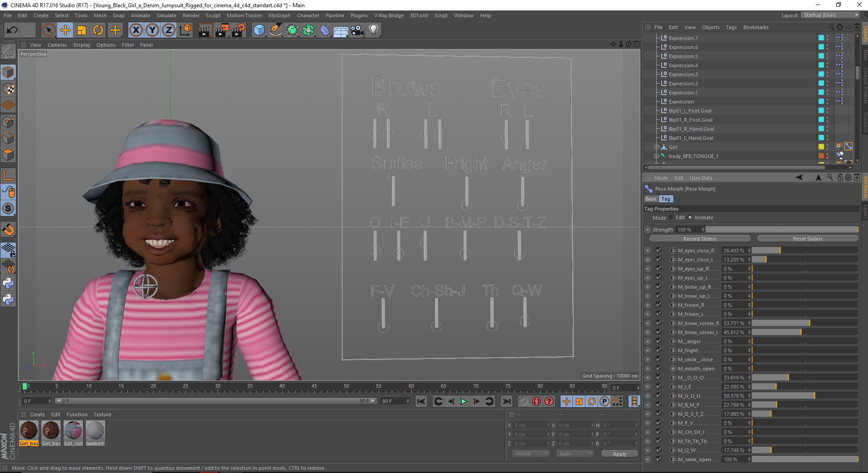Expand the Girl object in hierarchy

click(656, 147)
